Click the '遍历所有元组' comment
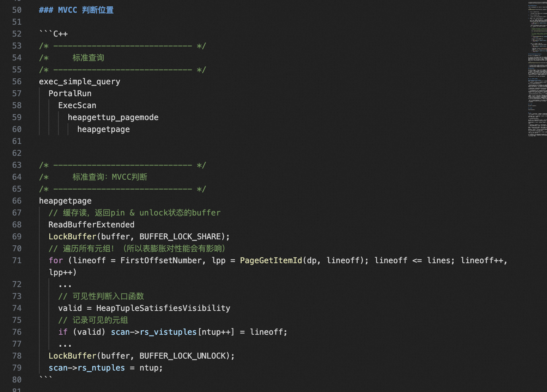This screenshot has width=547, height=392. pyautogui.click(x=137, y=248)
